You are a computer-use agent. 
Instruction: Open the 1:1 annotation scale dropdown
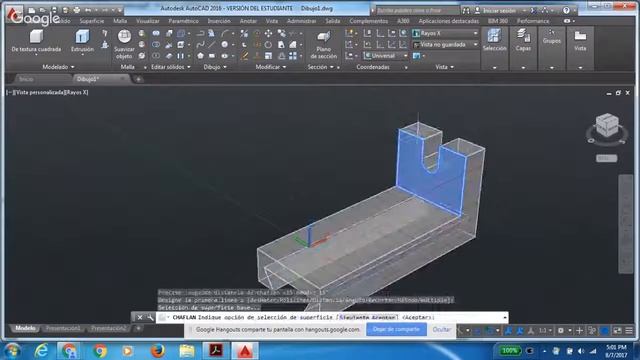coord(545,330)
